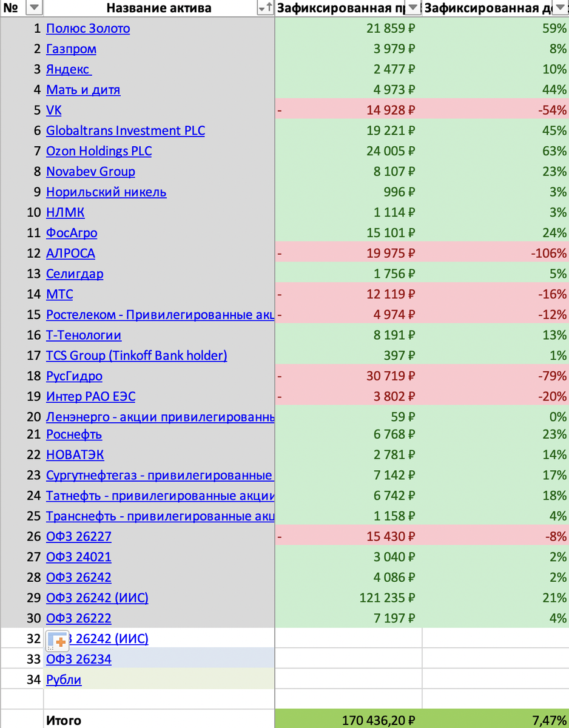Select the Название актива header cell
Viewport: 569px width, 728px height.
(159, 8)
